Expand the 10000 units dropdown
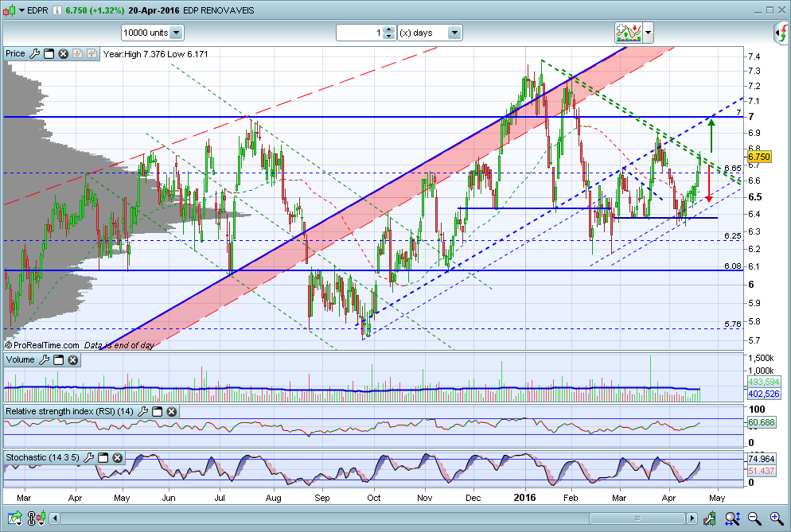 click(176, 33)
